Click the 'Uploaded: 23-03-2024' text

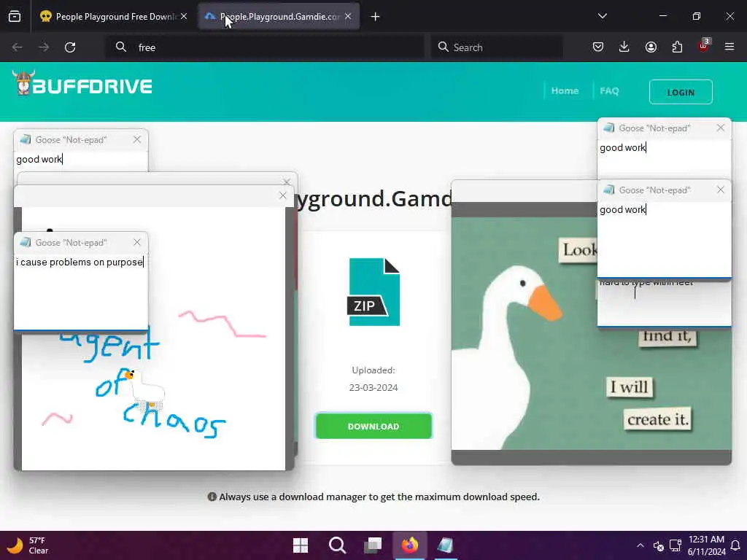pos(373,378)
